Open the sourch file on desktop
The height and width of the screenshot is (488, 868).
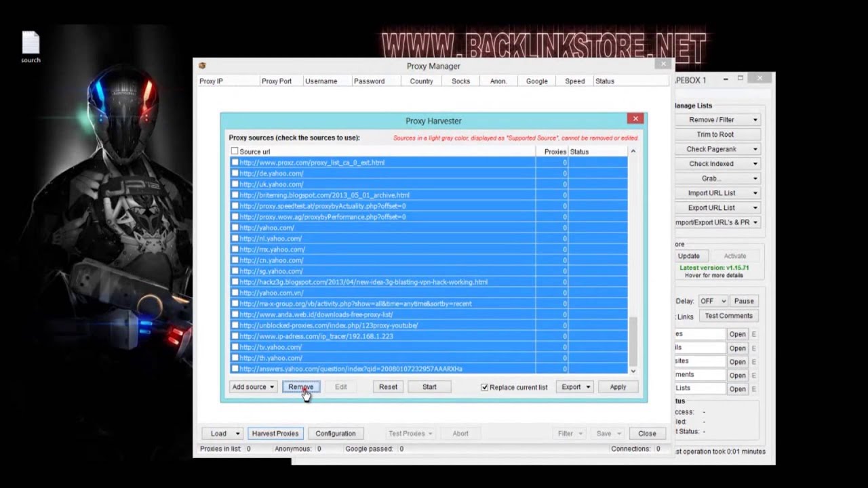click(31, 47)
